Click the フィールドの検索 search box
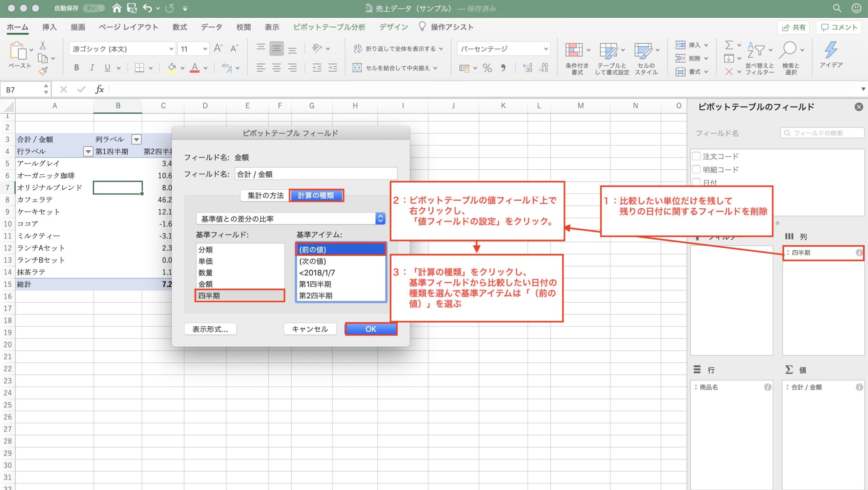The image size is (868, 490). click(x=823, y=133)
